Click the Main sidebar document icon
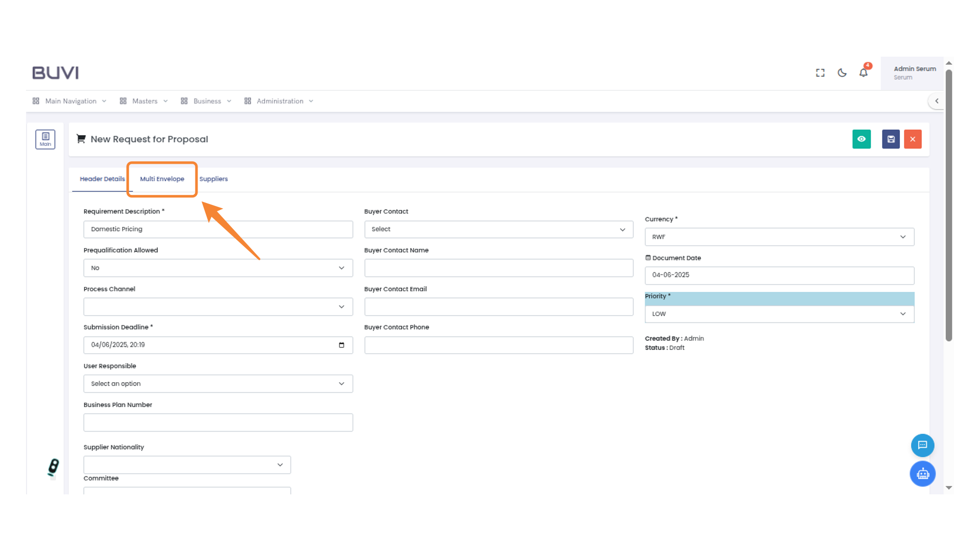This screenshot has height=551, width=980. (45, 139)
